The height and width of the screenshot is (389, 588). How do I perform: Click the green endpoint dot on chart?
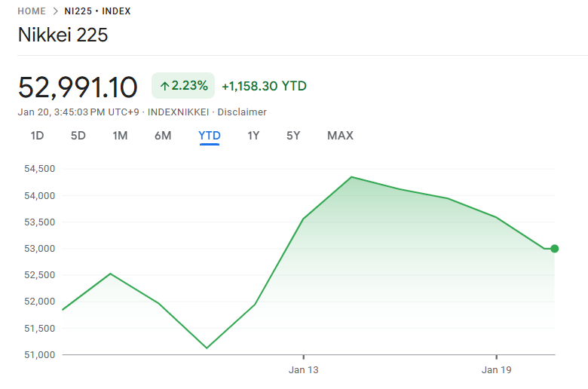[x=555, y=249]
